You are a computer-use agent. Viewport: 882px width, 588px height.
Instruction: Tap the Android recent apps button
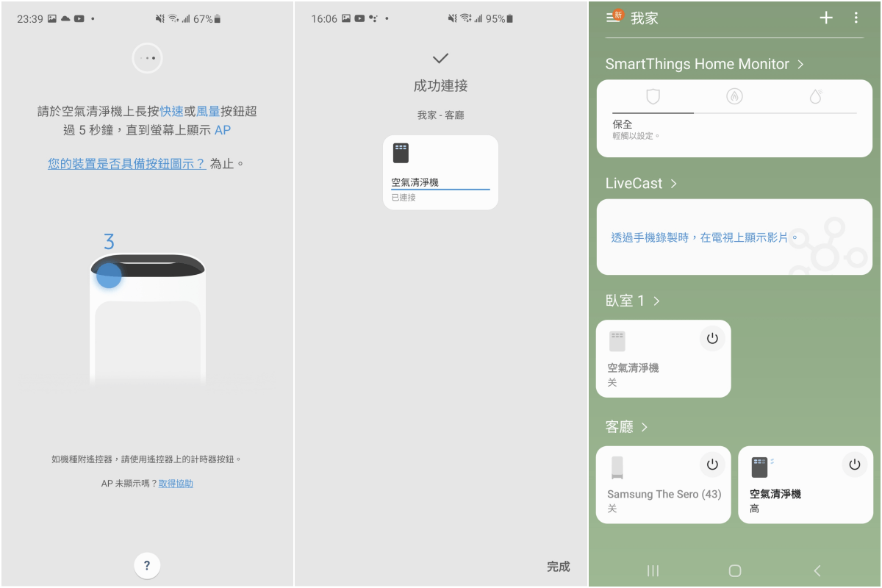[x=653, y=570]
